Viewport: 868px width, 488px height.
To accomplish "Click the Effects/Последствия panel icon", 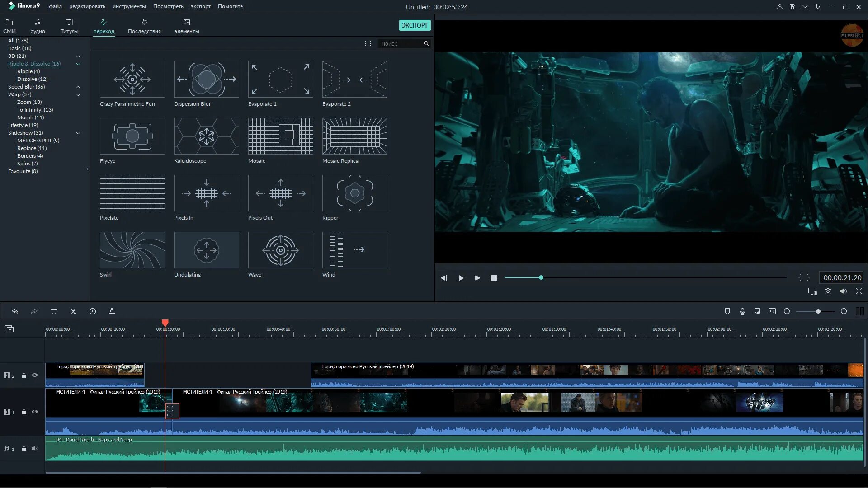I will tap(144, 26).
